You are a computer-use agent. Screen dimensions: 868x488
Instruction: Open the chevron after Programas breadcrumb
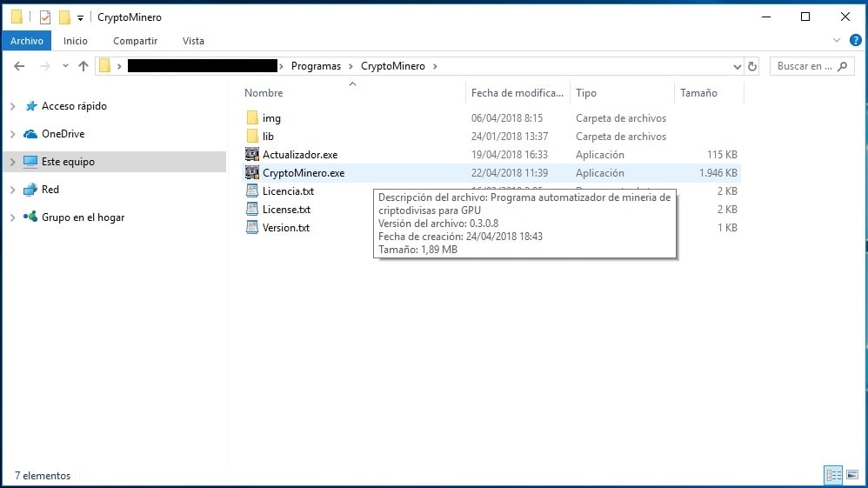(351, 66)
